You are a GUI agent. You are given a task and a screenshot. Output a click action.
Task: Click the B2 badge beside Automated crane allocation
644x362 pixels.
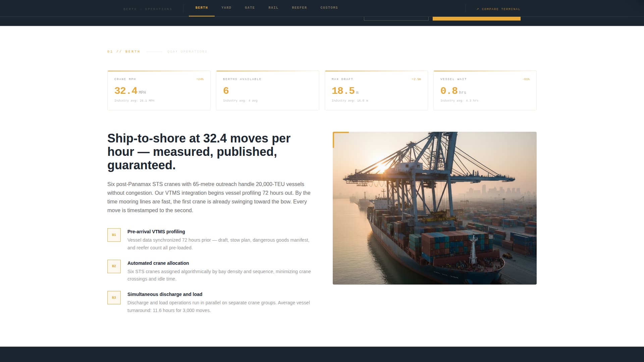pyautogui.click(x=114, y=266)
